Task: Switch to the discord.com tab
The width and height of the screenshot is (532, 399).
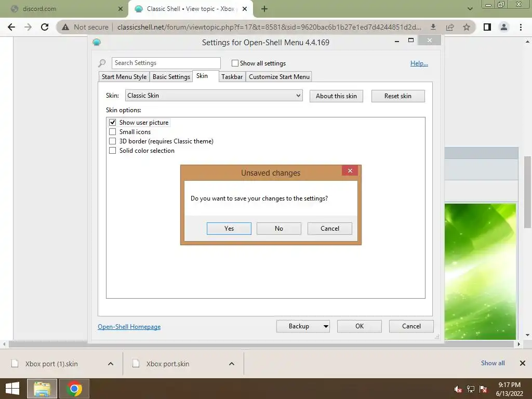Action: 64,9
